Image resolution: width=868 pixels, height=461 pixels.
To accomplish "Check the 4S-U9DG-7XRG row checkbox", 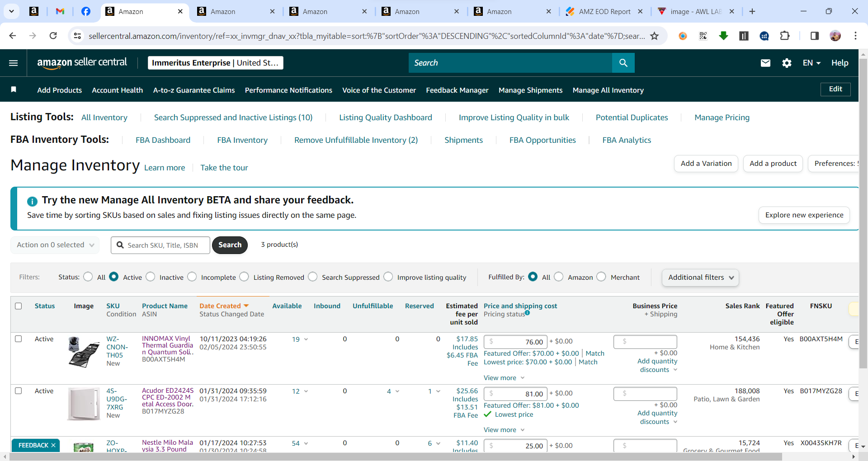I will click(x=19, y=391).
